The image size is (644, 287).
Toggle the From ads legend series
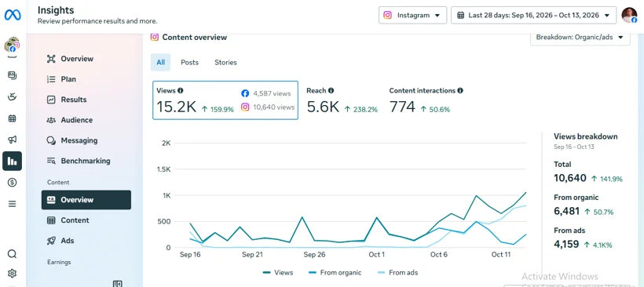tap(397, 273)
